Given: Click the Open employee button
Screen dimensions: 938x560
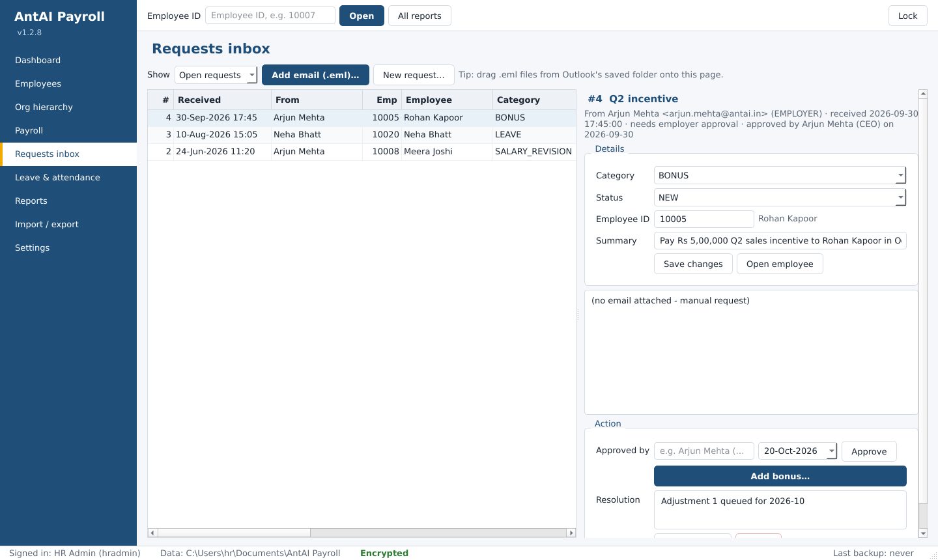Looking at the screenshot, I should click(x=780, y=264).
